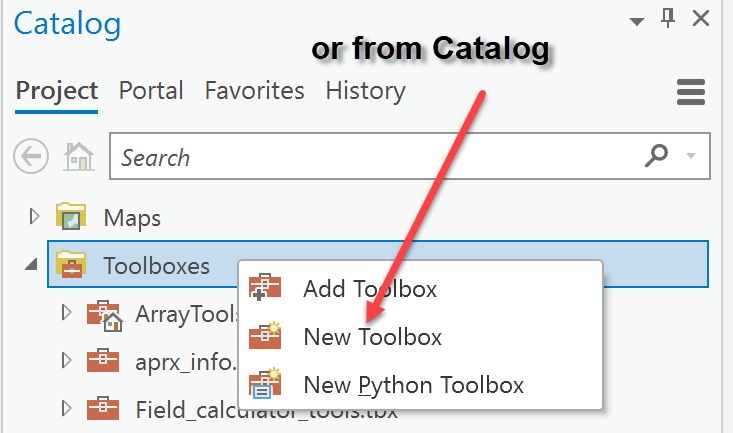The width and height of the screenshot is (733, 433).
Task: Click the Toolboxes folder icon
Action: [x=71, y=265]
